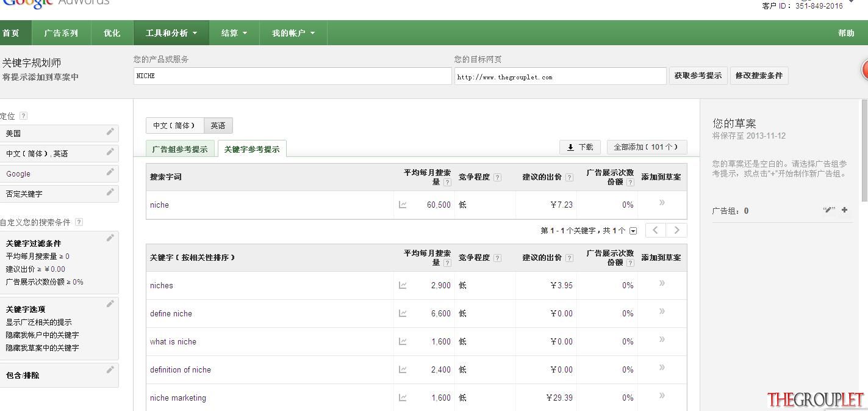
Task: Click the 您的目标网页 URL field
Action: [561, 76]
